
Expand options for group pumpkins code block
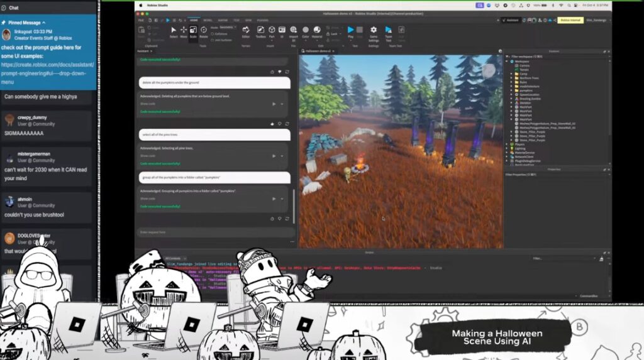coord(282,199)
